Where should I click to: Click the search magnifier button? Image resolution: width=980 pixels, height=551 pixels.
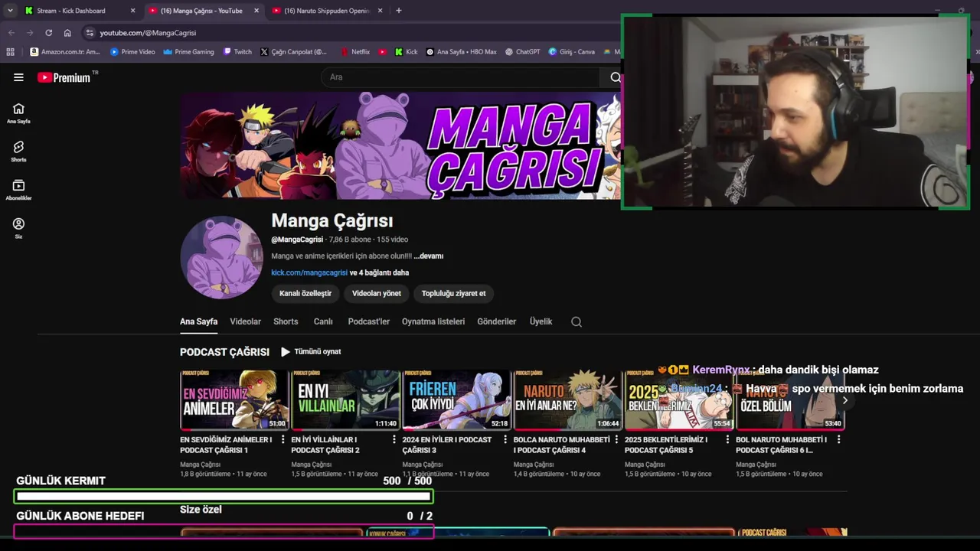[x=615, y=77]
